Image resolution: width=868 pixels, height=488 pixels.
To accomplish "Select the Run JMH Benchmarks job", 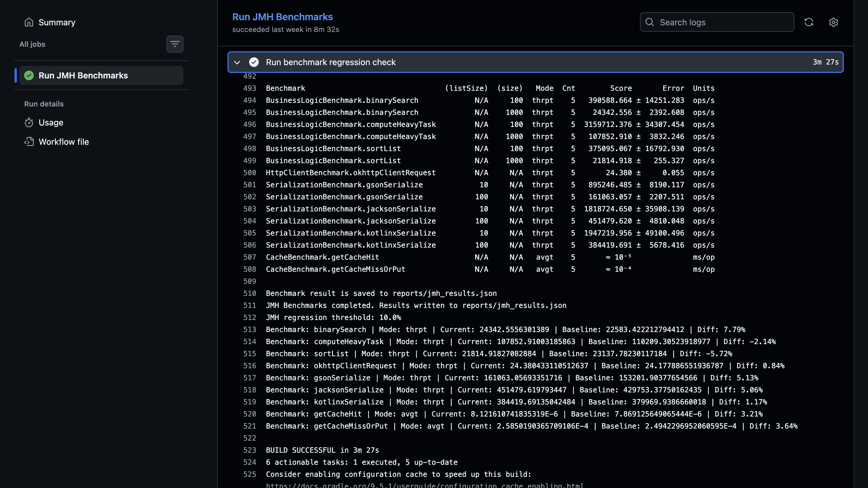I will coord(101,75).
